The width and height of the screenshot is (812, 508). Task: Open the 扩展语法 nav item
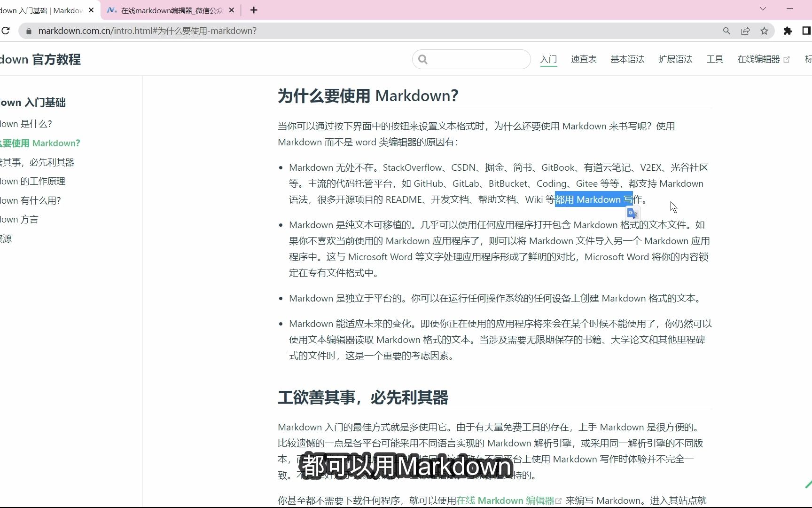675,59
